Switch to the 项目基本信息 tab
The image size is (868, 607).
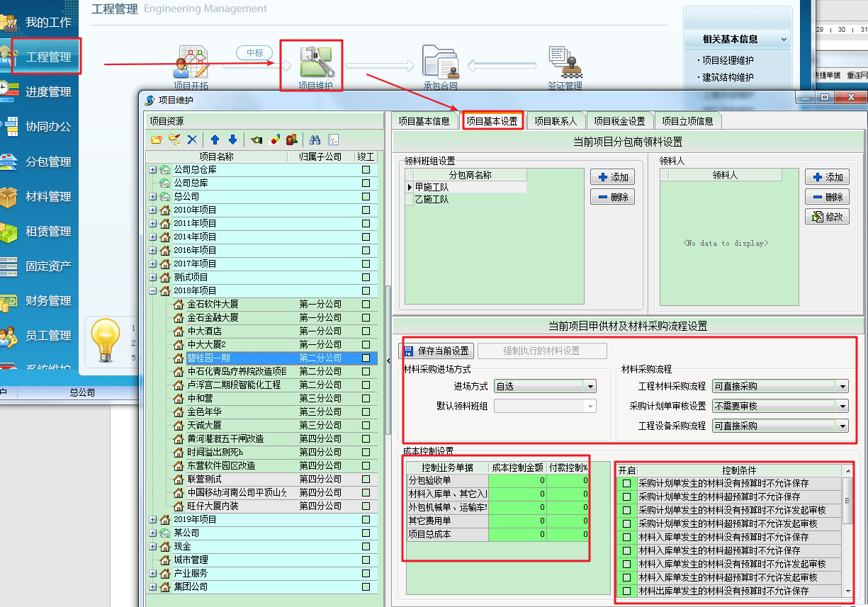pos(424,120)
